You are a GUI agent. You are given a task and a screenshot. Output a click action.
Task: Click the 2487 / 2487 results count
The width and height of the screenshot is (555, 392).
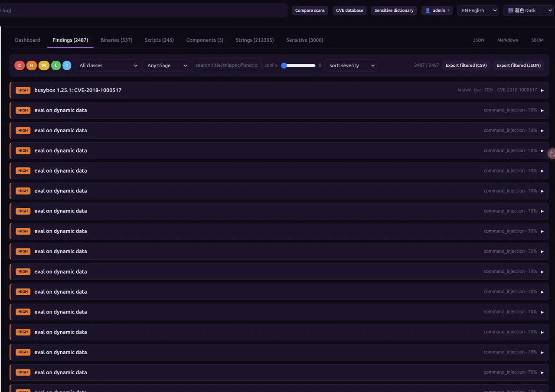point(427,65)
